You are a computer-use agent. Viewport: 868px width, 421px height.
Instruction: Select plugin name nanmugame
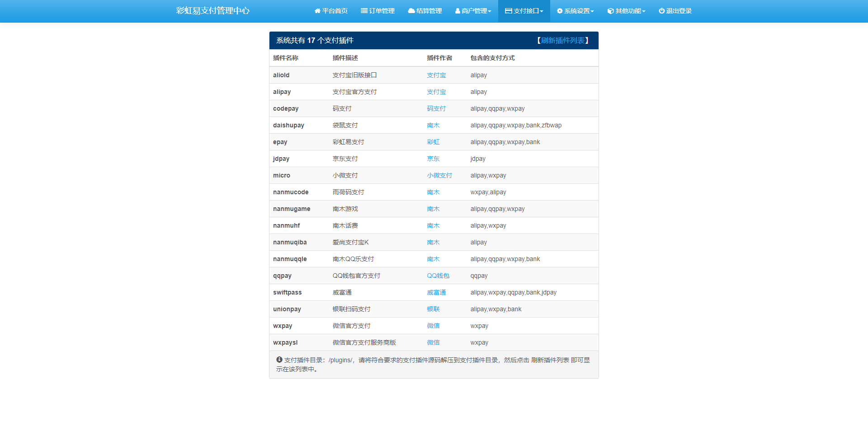pyautogui.click(x=292, y=209)
